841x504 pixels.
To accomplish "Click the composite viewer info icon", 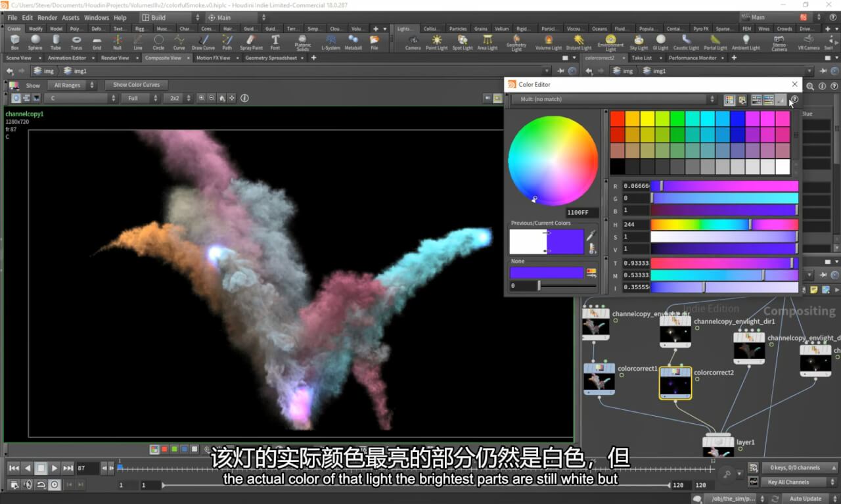I will coord(244,98).
